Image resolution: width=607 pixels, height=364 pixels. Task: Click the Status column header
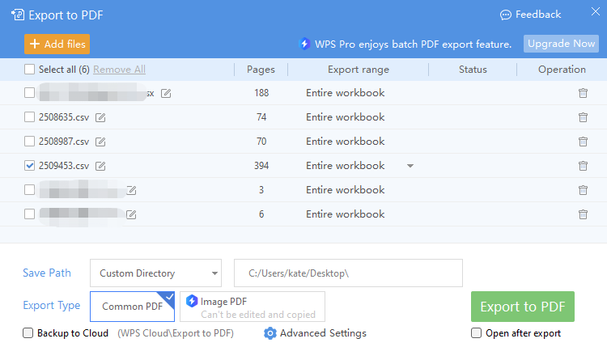point(473,70)
